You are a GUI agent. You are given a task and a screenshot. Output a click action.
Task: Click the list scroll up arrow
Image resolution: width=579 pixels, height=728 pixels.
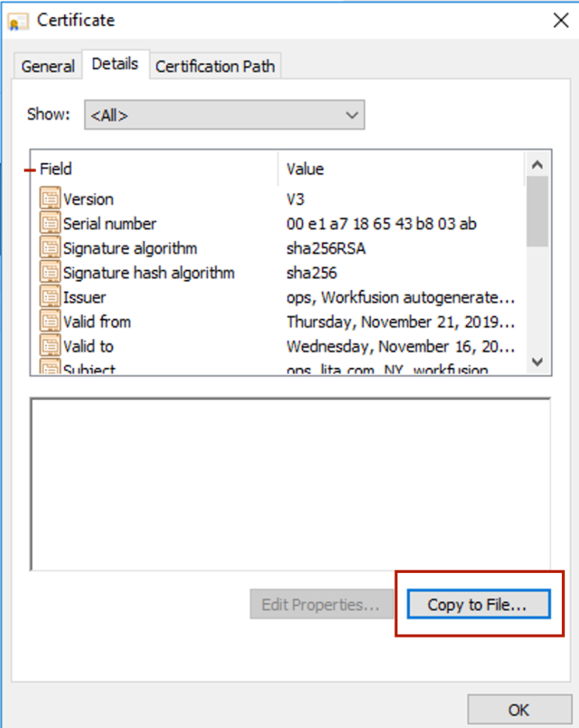tap(537, 164)
